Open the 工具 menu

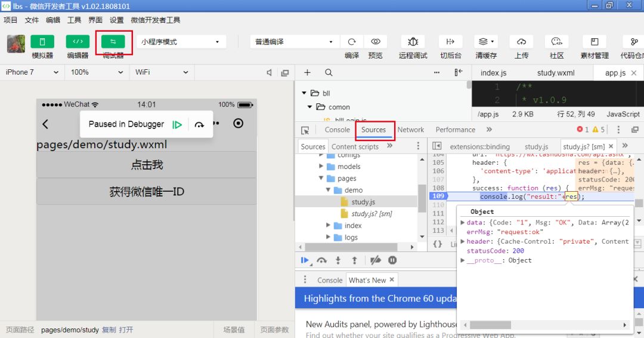[74, 20]
